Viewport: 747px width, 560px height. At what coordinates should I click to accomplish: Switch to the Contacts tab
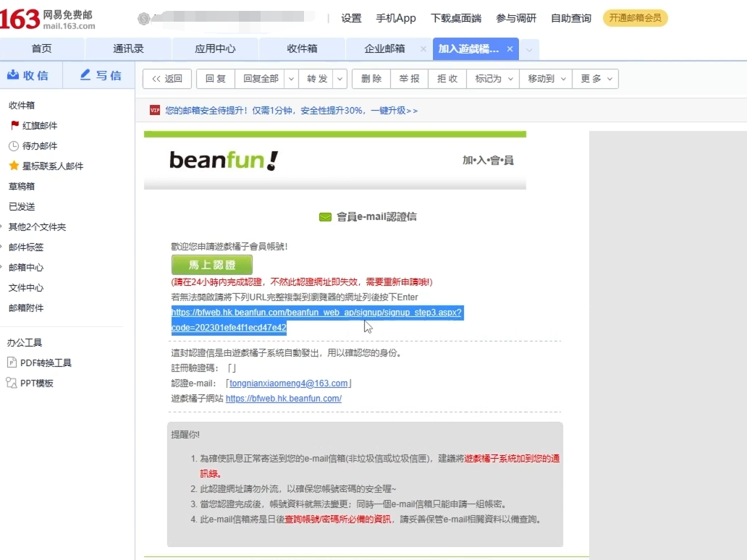[128, 49]
